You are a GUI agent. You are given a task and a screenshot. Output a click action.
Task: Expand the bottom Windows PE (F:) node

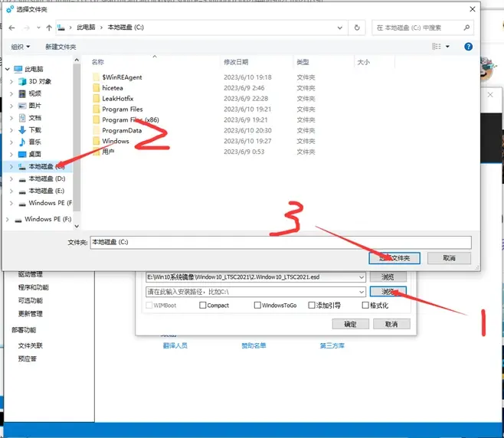coord(8,219)
